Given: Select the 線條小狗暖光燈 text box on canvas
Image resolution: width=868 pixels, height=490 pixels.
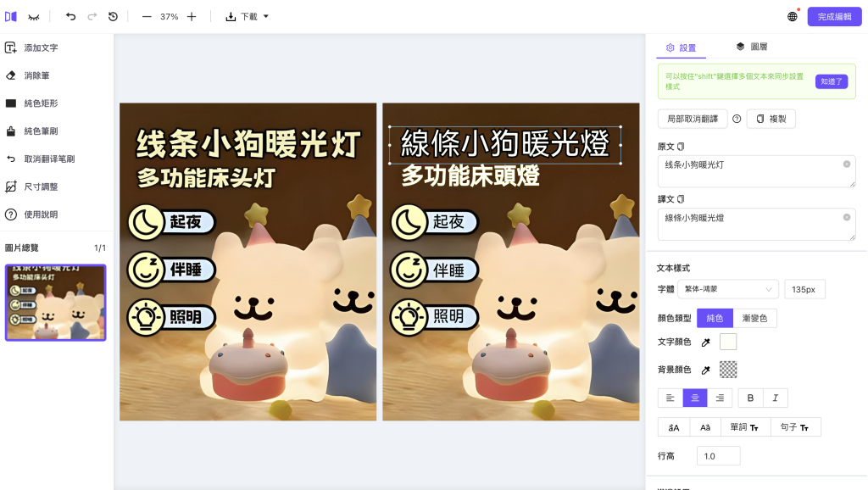Looking at the screenshot, I should point(505,144).
